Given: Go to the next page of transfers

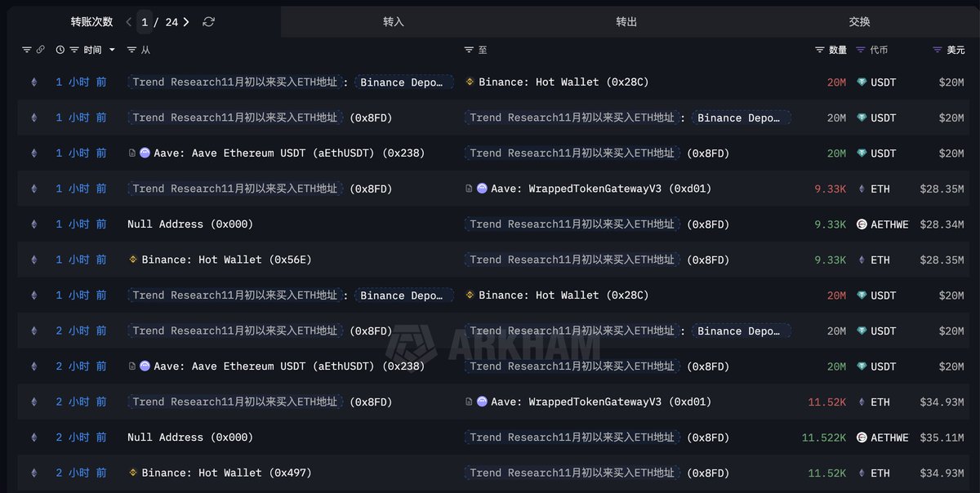Looking at the screenshot, I should tap(186, 22).
